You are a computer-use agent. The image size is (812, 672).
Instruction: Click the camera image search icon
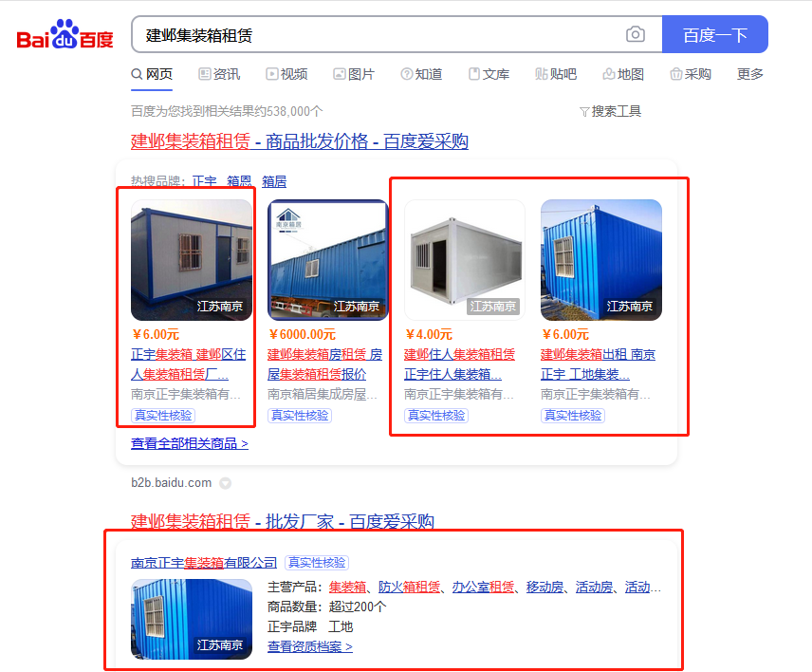tap(635, 34)
